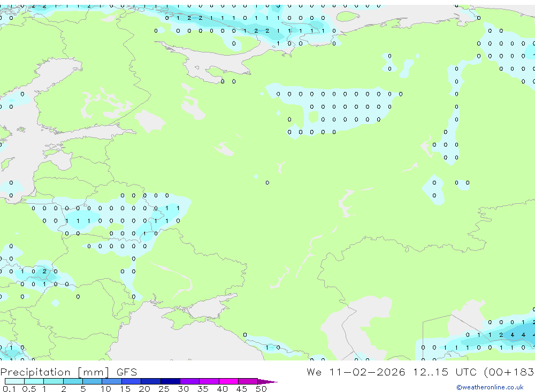The width and height of the screenshot is (535, 392).
Task: Click the legend scale label "25"
Action: 164,389
